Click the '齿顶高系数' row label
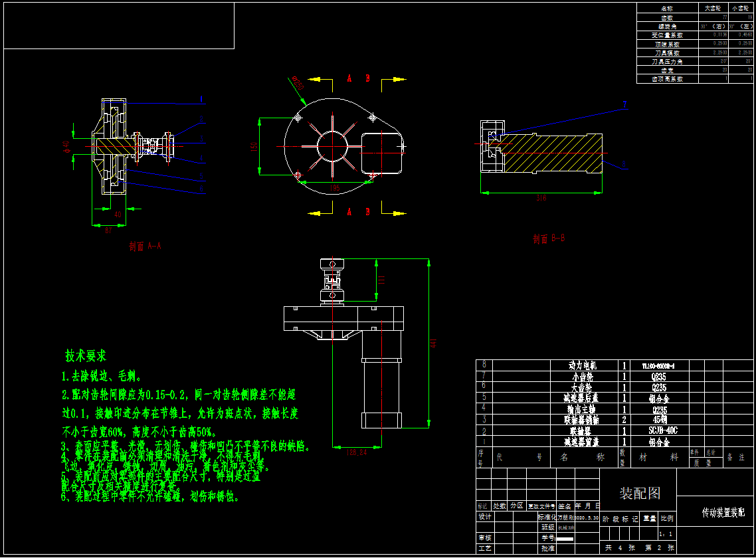This screenshot has height=558, width=756. [667, 79]
